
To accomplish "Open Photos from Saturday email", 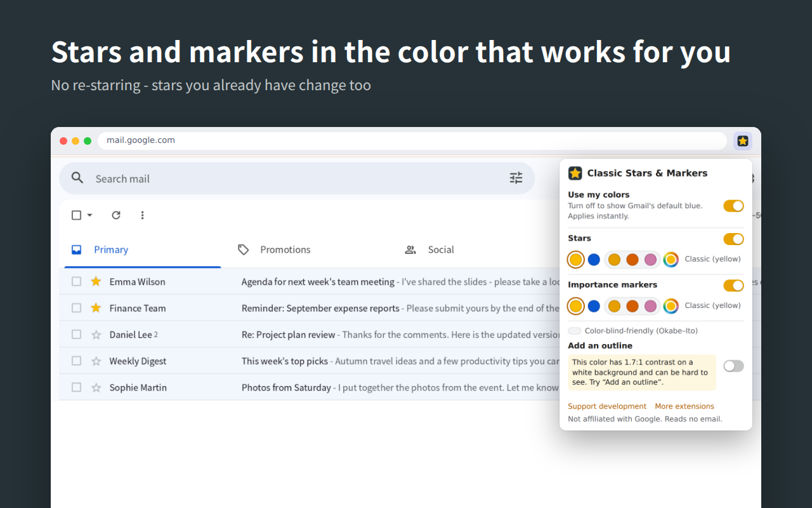I will pos(286,387).
